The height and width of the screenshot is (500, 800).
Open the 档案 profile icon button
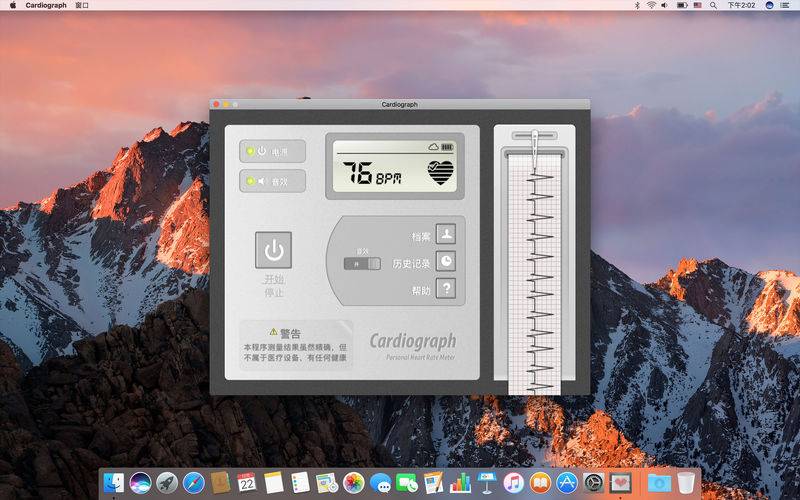pos(446,234)
